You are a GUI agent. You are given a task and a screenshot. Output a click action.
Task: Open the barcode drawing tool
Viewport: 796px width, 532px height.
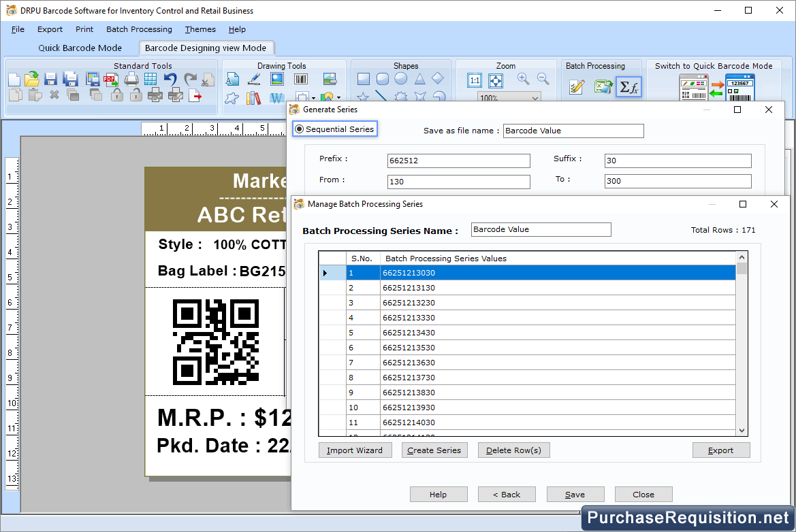coord(300,80)
